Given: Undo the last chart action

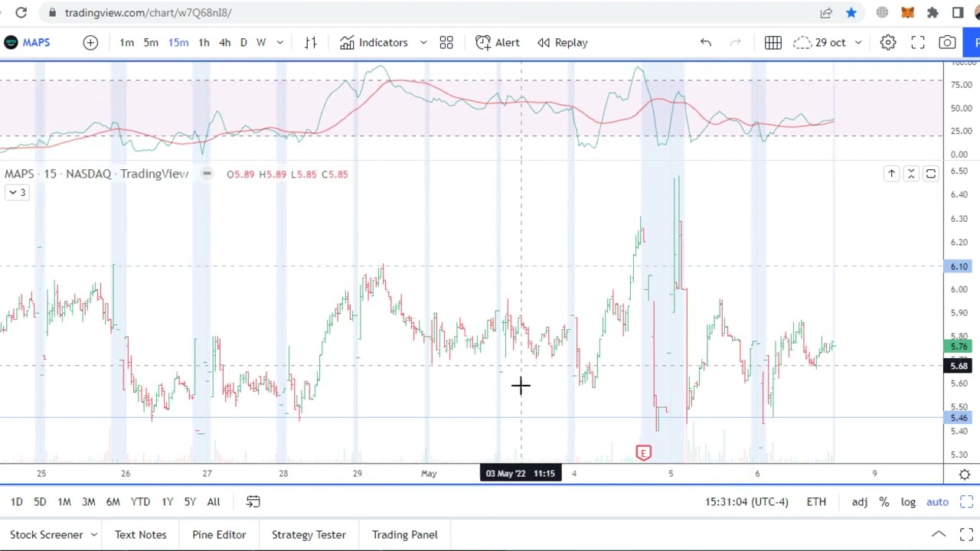Looking at the screenshot, I should (706, 42).
